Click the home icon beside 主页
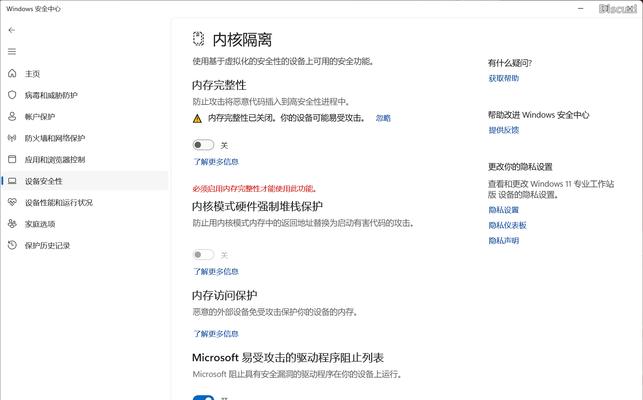This screenshot has height=400, width=643. point(12,73)
